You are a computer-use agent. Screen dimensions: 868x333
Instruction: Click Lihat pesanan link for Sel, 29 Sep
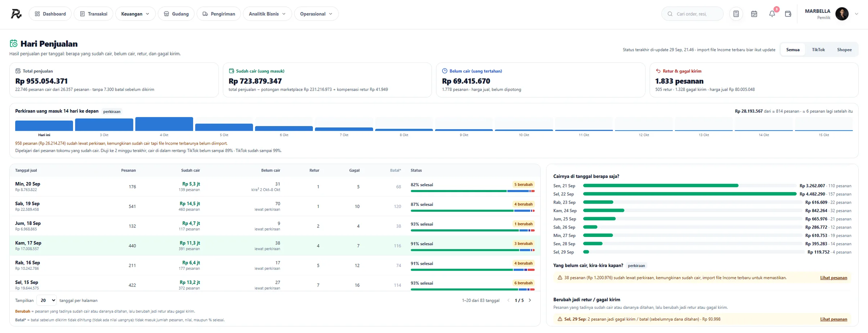pyautogui.click(x=834, y=319)
